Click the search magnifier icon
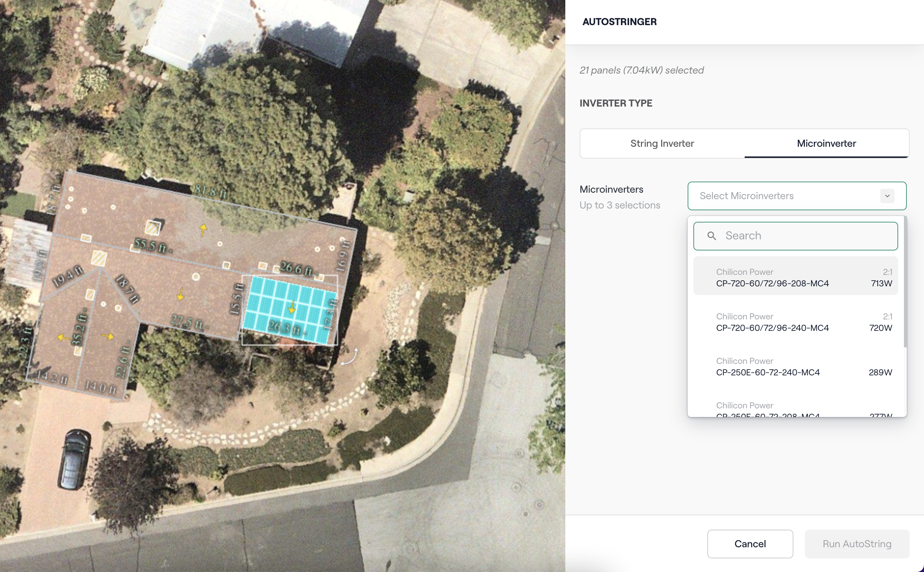924x572 pixels. [x=712, y=236]
